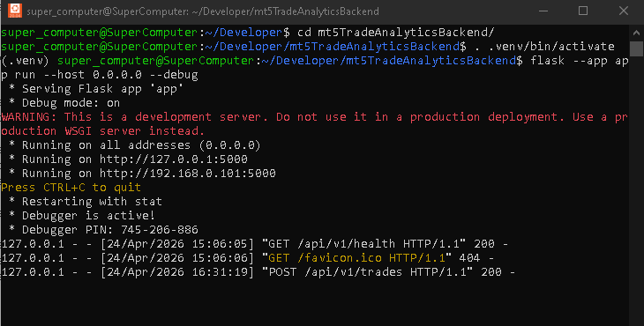Click the '. .venv/bin/activate' command
Screen dimensions: 644x326
coord(544,47)
